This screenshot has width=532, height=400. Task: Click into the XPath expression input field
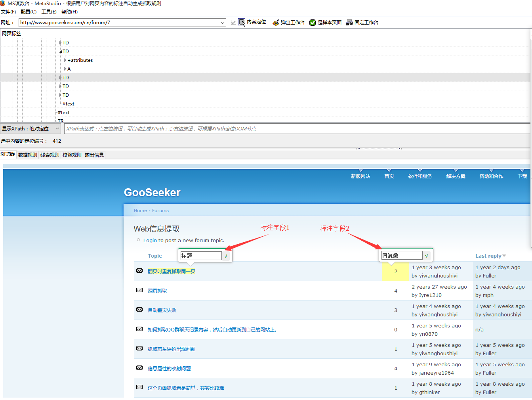pyautogui.click(x=297, y=128)
